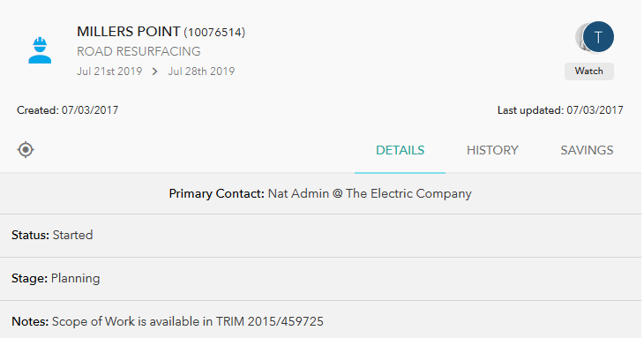Select the Nat Admin primary contact row
644x338 pixels.
[320, 193]
